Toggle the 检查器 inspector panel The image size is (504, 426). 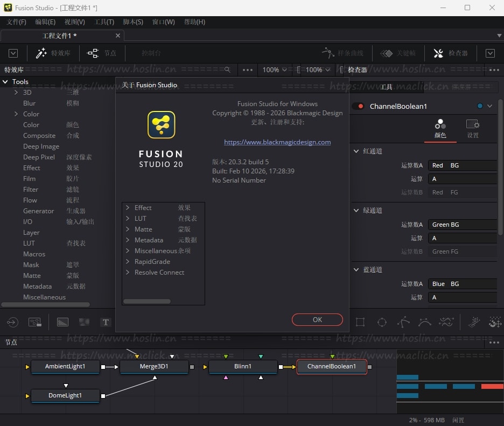pyautogui.click(x=451, y=53)
